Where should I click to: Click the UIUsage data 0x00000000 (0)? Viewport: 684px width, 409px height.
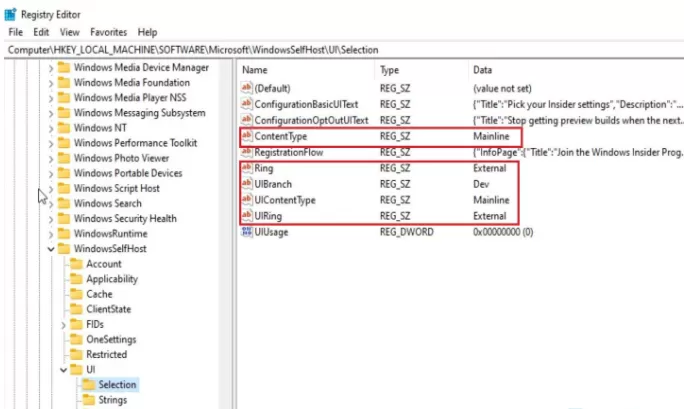[503, 232]
